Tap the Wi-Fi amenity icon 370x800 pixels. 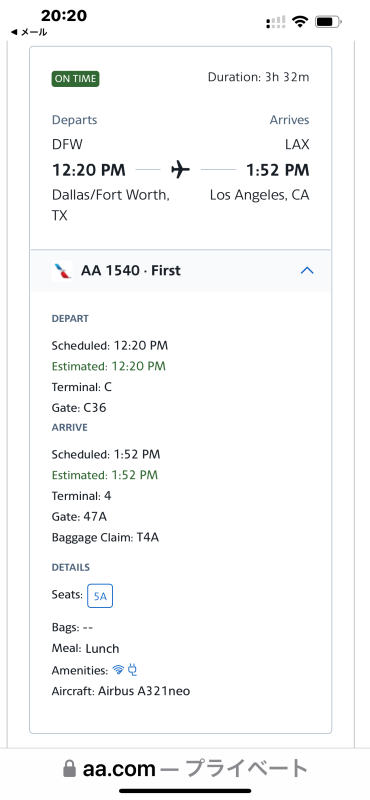pos(118,670)
